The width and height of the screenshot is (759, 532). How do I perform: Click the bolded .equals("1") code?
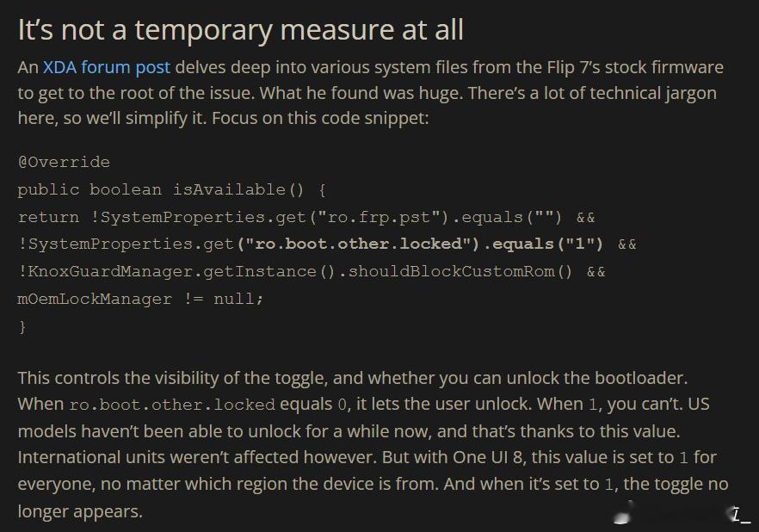point(544,244)
